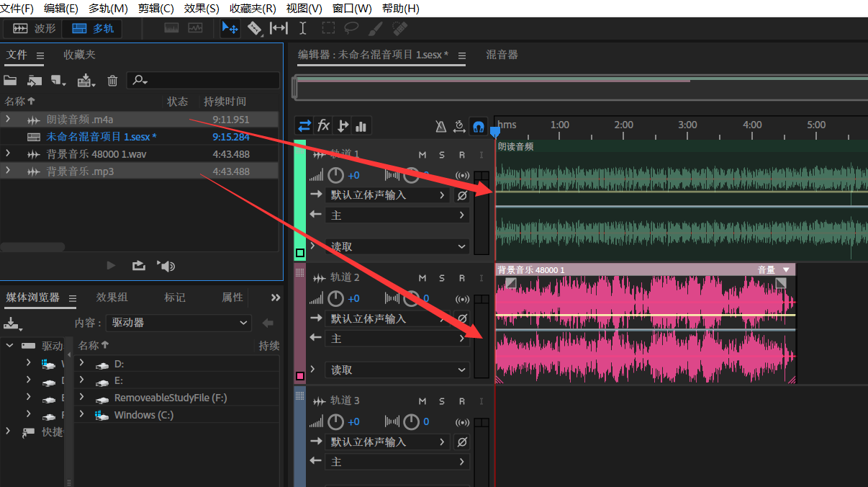Open 内容 驱动器 dropdown
The height and width of the screenshot is (487, 868).
(x=178, y=323)
